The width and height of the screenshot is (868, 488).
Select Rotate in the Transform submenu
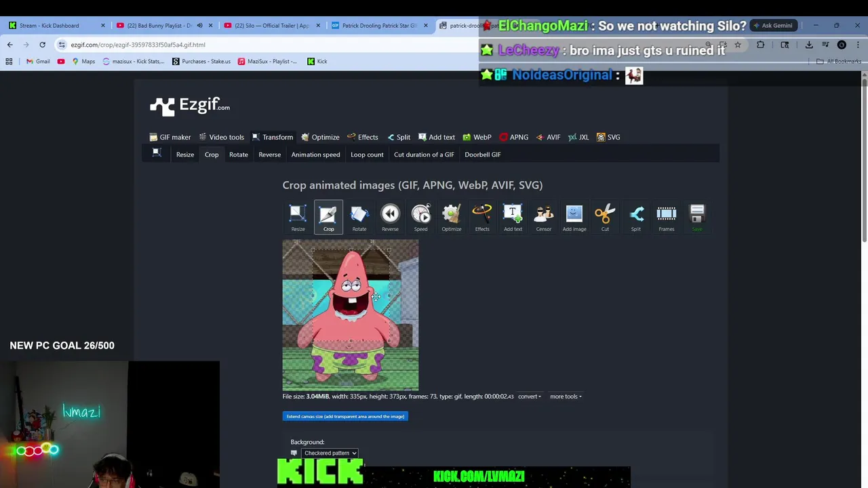click(x=239, y=155)
